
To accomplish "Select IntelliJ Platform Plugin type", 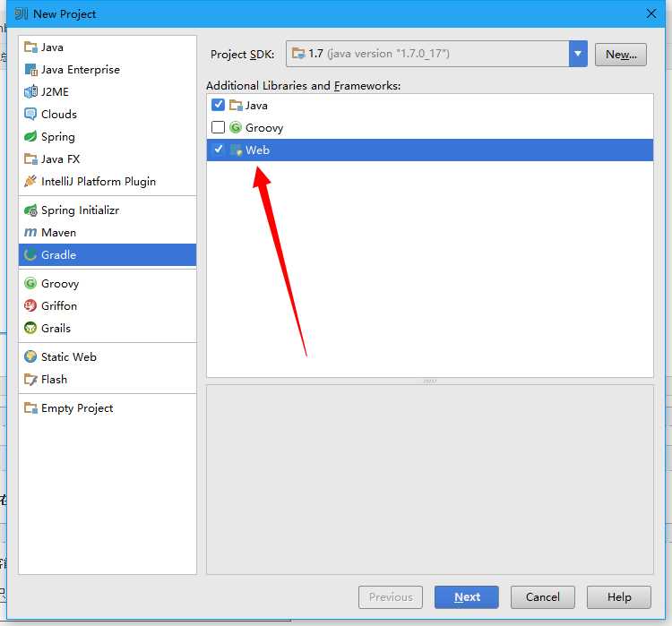I will coord(108,181).
